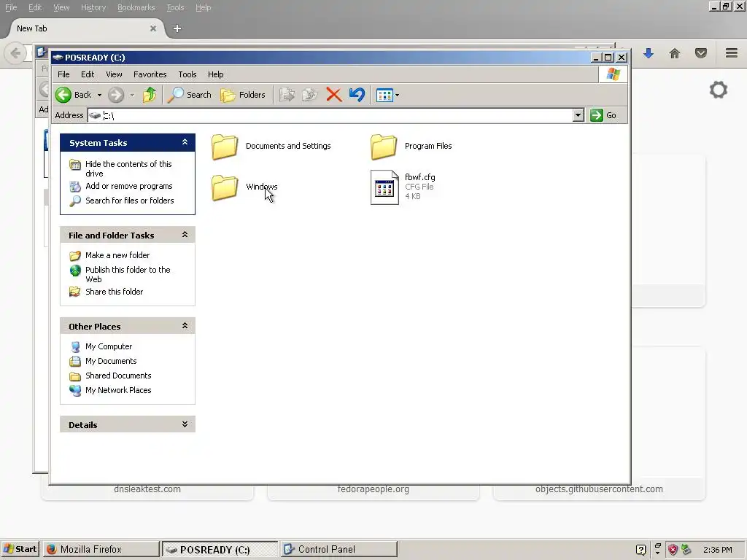Open the Firefox hamburger menu
Image resolution: width=747 pixels, height=560 pixels.
tap(731, 52)
